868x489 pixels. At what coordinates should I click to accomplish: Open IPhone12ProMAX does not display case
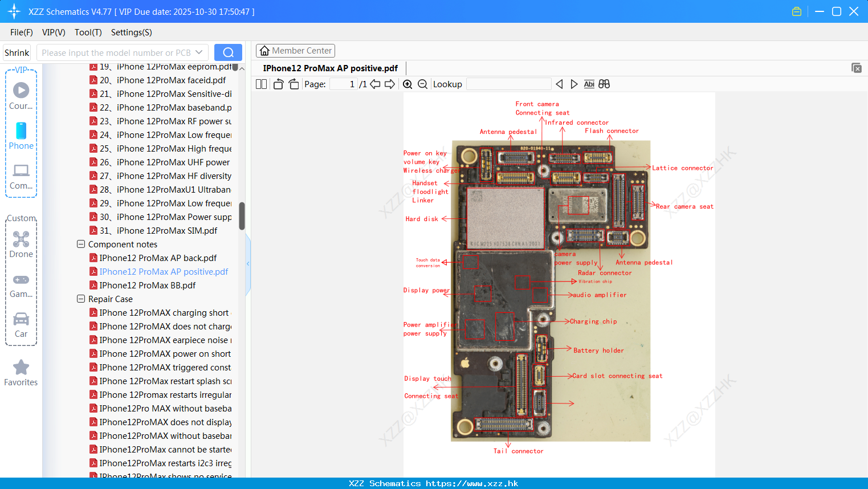(160, 422)
